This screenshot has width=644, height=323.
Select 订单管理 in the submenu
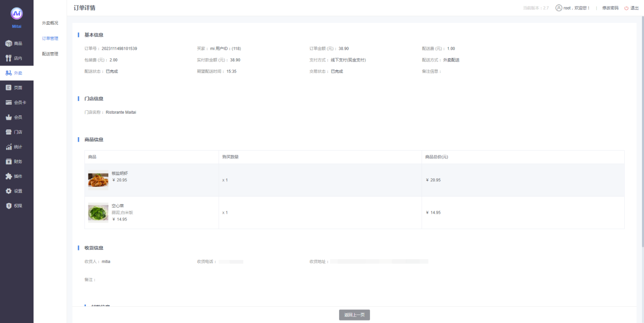pyautogui.click(x=50, y=39)
